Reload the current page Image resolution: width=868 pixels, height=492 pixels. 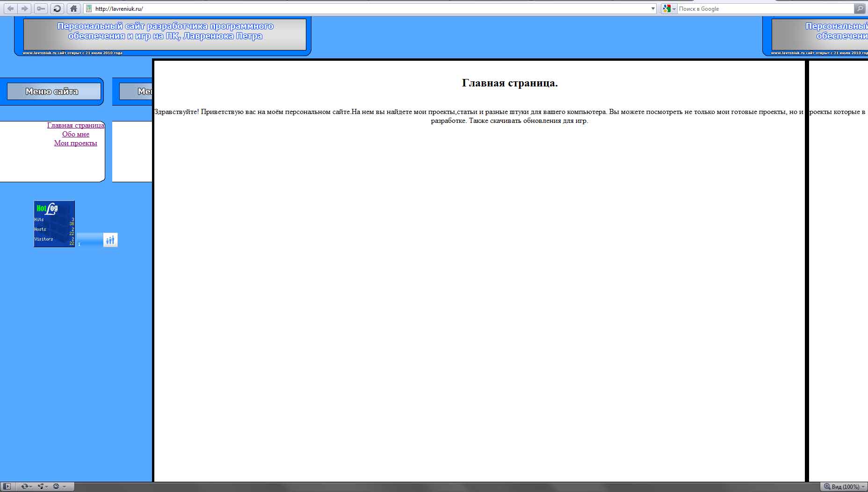coord(57,8)
